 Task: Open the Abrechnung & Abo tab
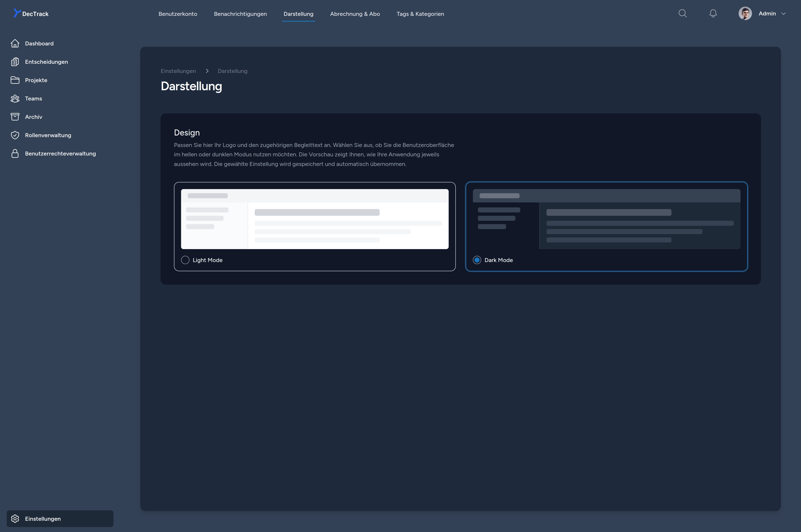tap(355, 14)
